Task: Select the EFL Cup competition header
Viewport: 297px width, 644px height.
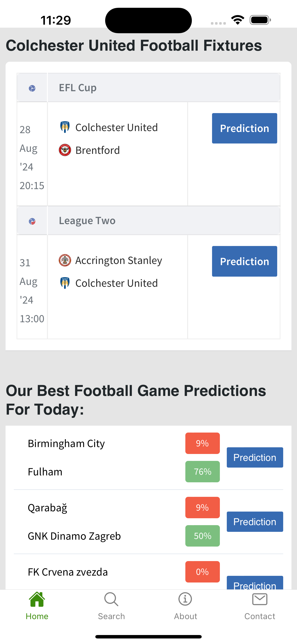Action: pos(148,88)
